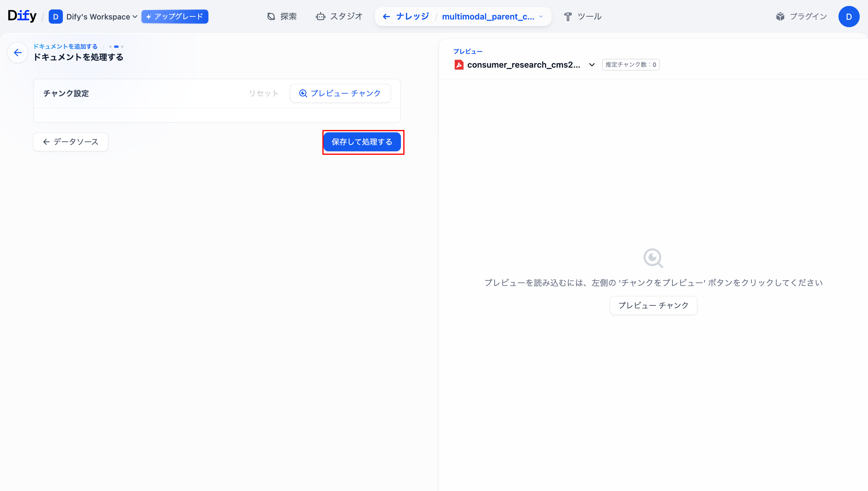868x491 pixels.
Task: Click 保存して処理する button
Action: [x=362, y=142]
